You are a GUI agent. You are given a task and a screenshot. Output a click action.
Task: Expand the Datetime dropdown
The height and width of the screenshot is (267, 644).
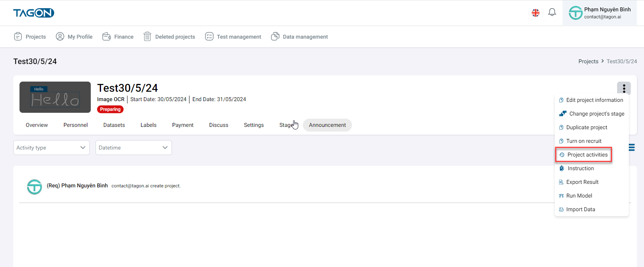click(x=133, y=148)
